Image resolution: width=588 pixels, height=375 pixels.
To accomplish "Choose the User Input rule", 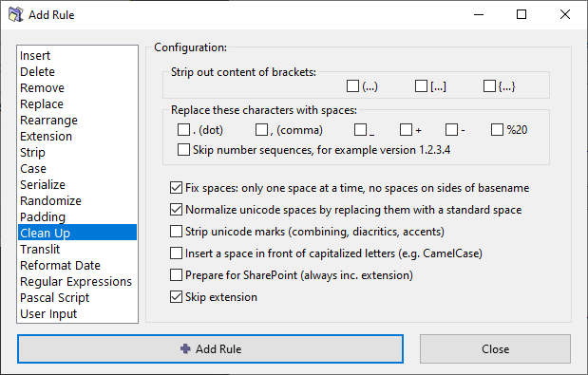I will coord(77,313).
